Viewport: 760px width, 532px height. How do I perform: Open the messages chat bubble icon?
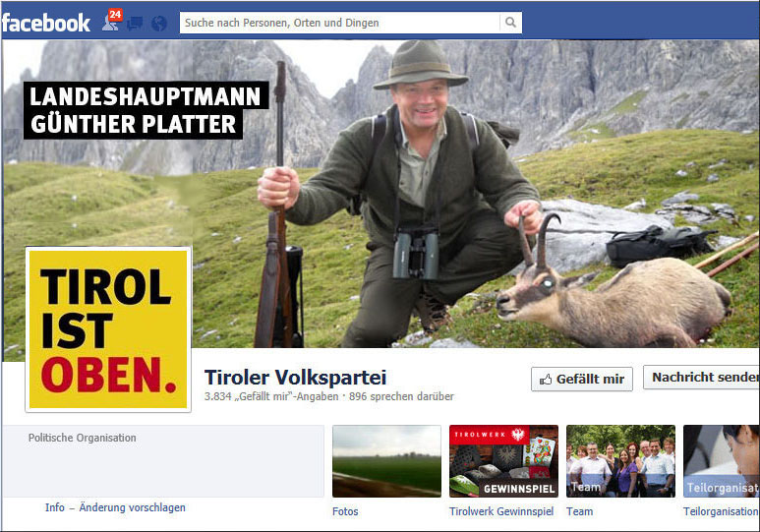(135, 23)
